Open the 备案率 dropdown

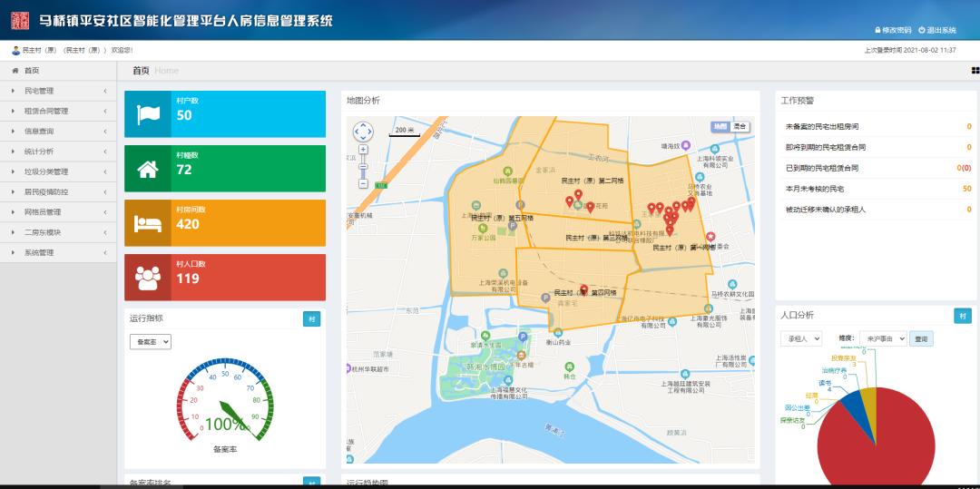(x=151, y=342)
